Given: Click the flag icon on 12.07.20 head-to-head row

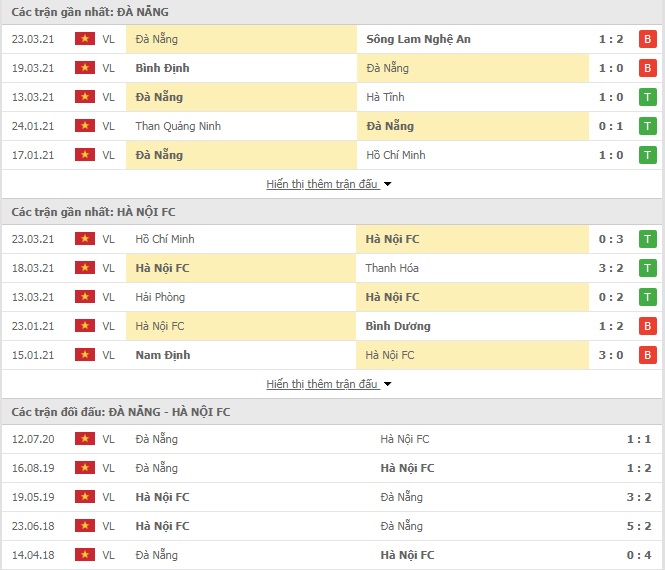Looking at the screenshot, I should [85, 439].
